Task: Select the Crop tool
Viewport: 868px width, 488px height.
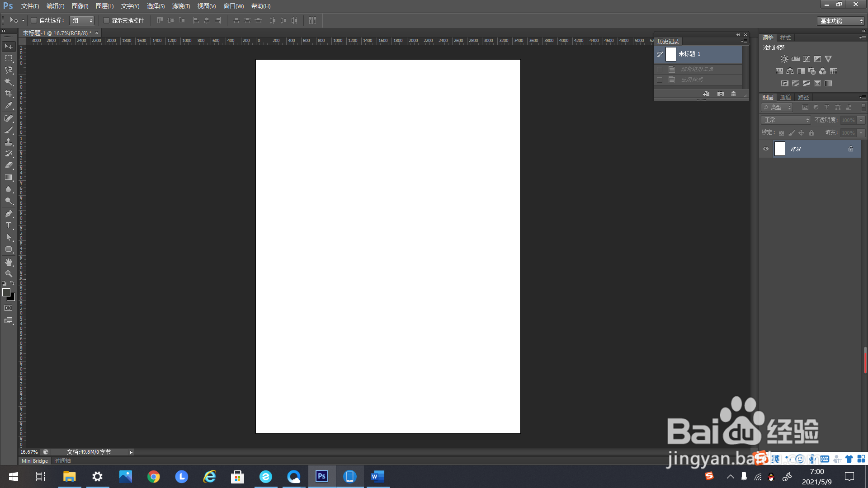Action: click(9, 94)
